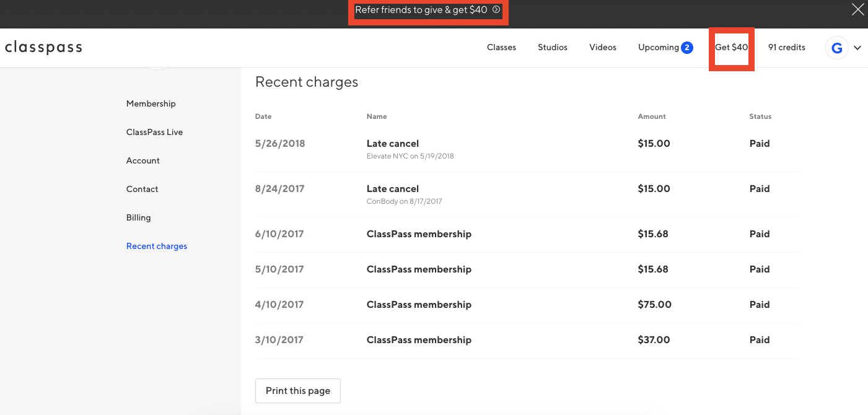Screen dimensions: 868x415
Task: Click the Name column header
Action: coord(377,116)
